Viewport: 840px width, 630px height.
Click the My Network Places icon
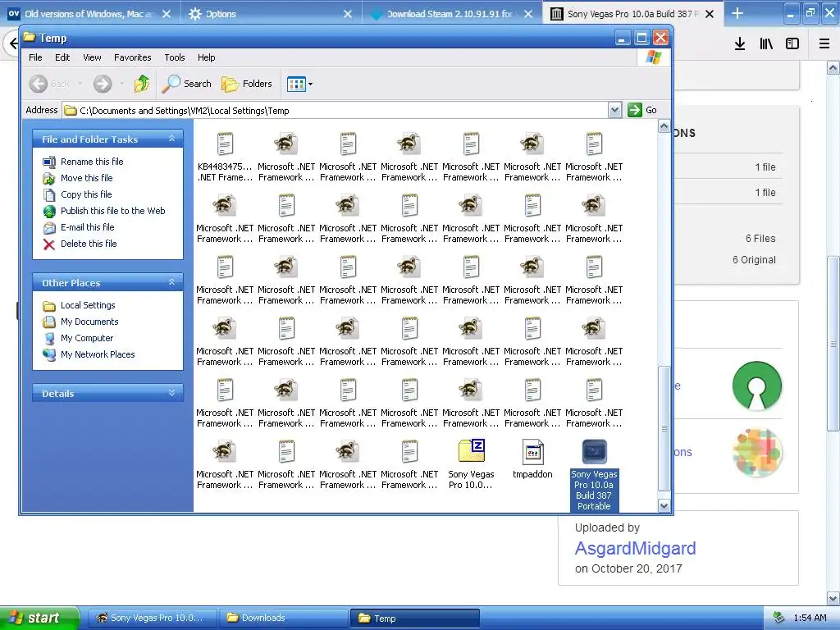(49, 354)
